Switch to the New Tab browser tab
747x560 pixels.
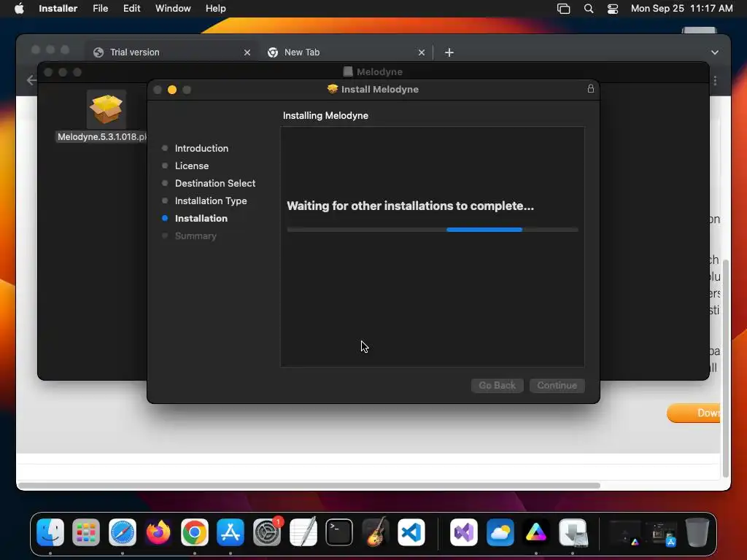coord(347,52)
